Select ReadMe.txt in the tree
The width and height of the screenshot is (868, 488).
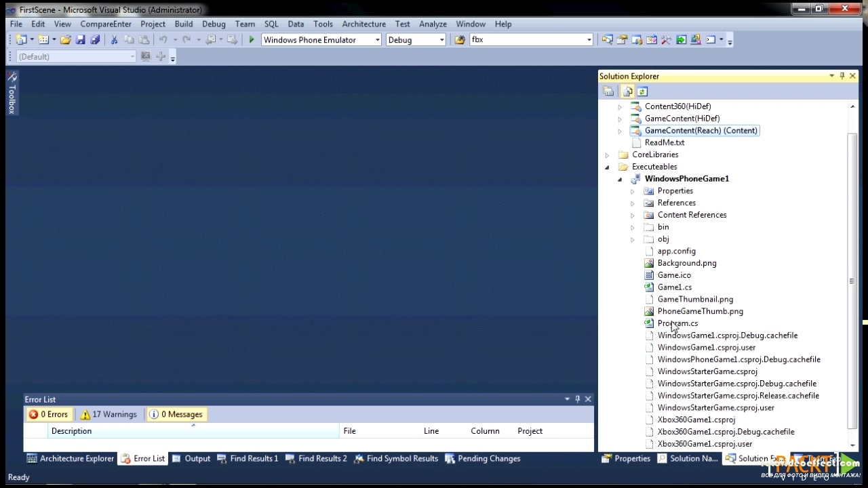pos(665,142)
